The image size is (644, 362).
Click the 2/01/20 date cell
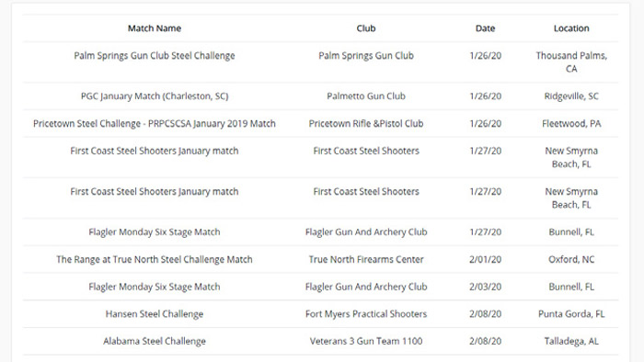tap(485, 259)
